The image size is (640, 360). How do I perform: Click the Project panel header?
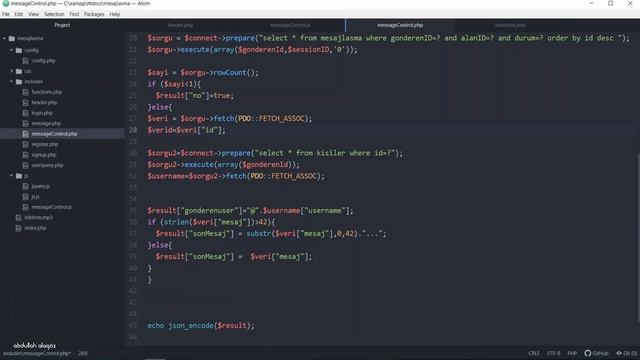tap(62, 25)
